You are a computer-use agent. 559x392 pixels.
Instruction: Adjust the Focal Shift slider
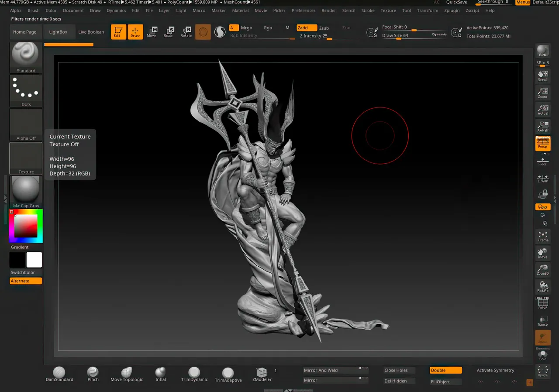click(414, 28)
